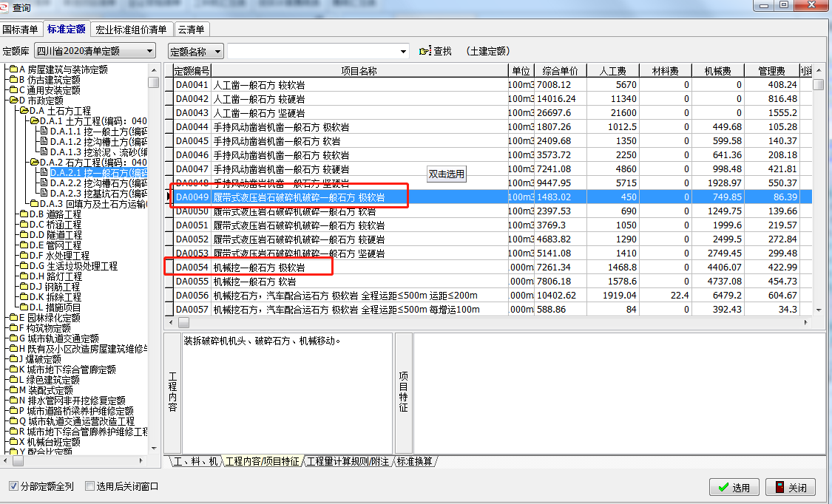
Task: Open the 定额名称 search type dropdown
Action: (x=217, y=52)
